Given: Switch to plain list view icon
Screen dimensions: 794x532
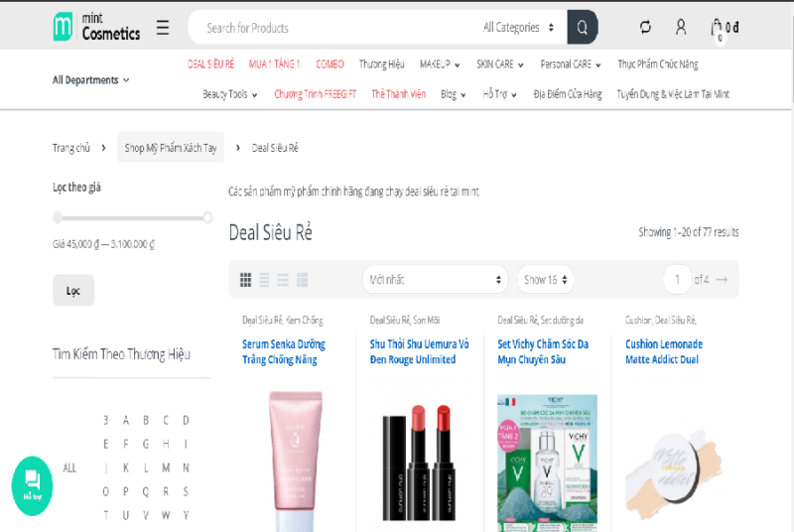Looking at the screenshot, I should click(x=264, y=280).
